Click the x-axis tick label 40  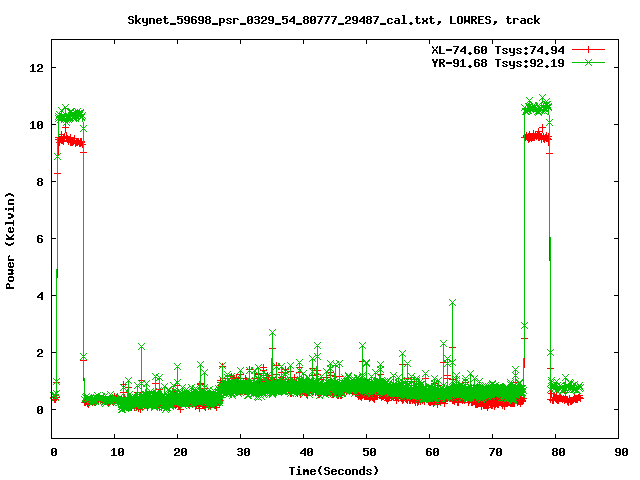306,452
